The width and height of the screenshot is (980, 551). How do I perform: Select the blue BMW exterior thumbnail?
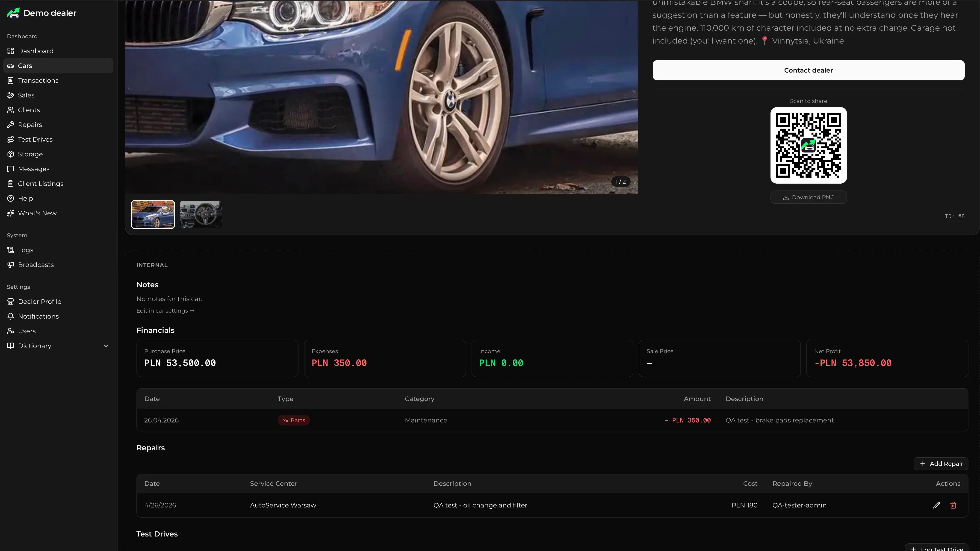click(x=153, y=214)
